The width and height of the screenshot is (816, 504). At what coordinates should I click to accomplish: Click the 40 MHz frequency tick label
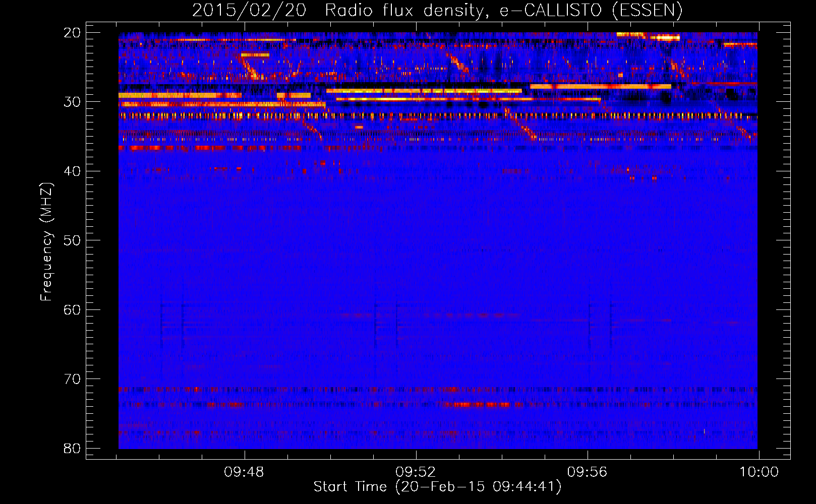(x=72, y=171)
